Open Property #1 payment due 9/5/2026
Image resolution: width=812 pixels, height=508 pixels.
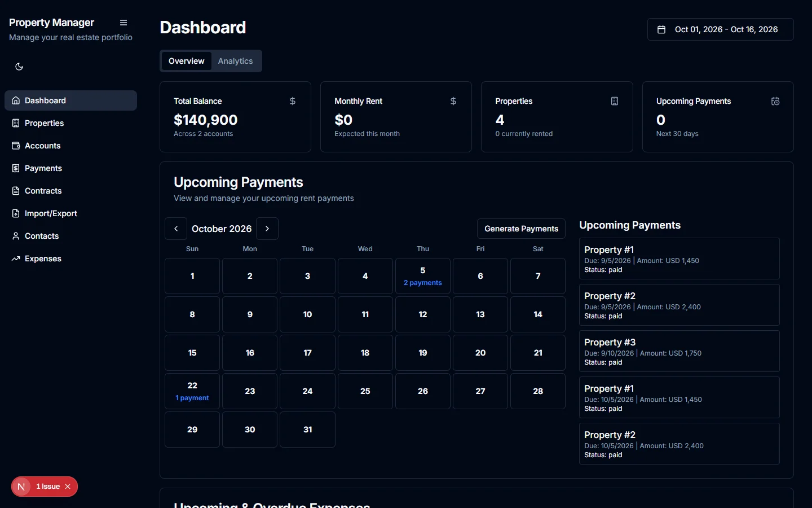(679, 259)
